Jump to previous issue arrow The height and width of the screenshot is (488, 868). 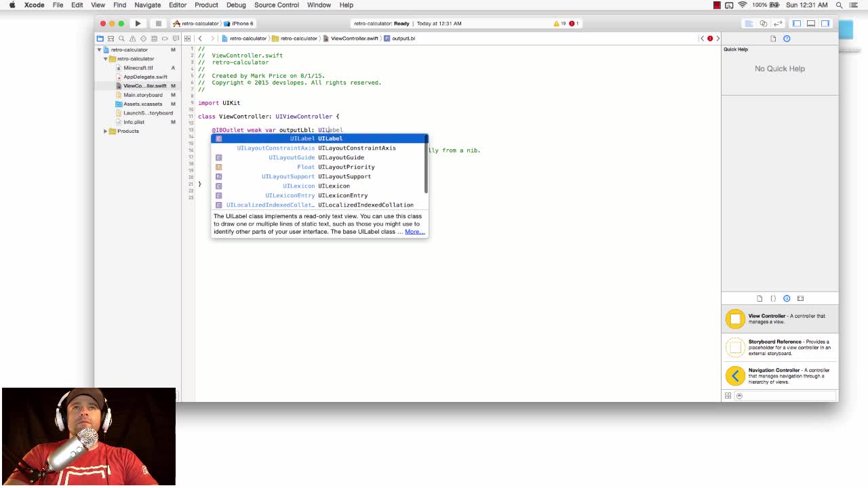[x=702, y=38]
